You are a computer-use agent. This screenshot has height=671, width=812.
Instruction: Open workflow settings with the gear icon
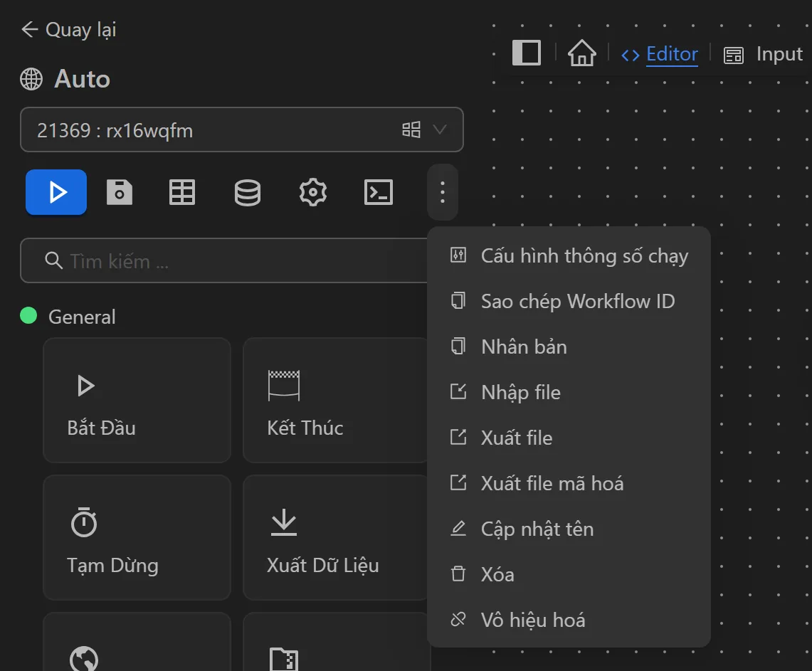(x=312, y=191)
